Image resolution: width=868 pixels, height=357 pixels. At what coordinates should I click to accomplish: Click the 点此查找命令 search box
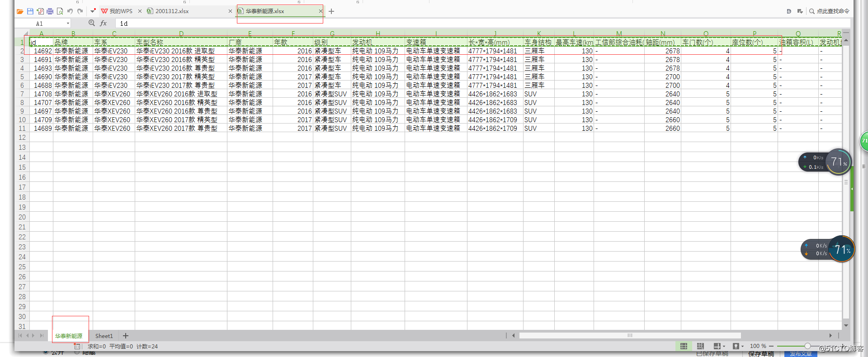pos(830,11)
